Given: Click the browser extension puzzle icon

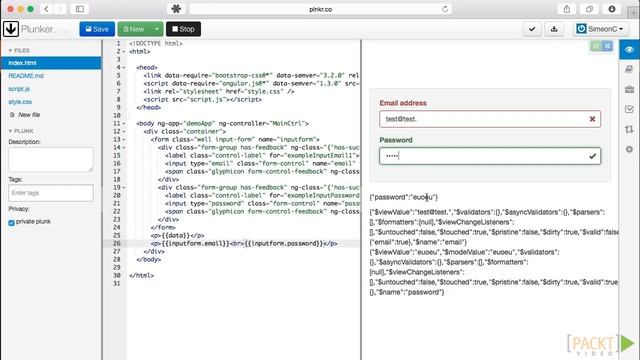Looking at the screenshot, I should coord(176,9).
